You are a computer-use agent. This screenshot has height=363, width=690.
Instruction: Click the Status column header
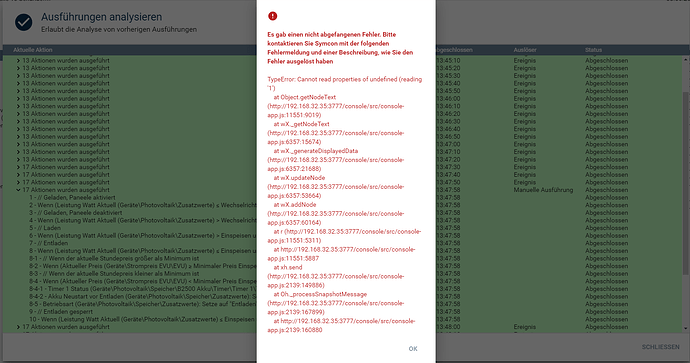[x=593, y=50]
